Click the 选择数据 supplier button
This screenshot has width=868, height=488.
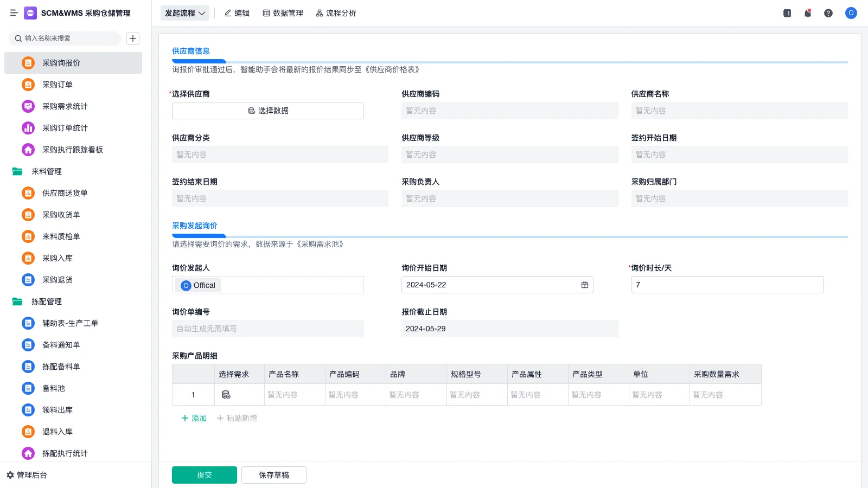coord(268,111)
